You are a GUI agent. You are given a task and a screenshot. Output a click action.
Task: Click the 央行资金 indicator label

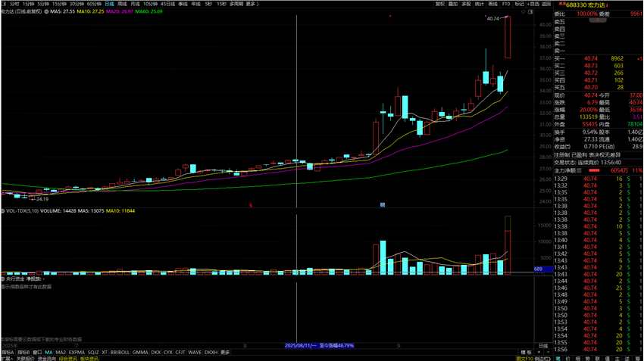pos(16,279)
